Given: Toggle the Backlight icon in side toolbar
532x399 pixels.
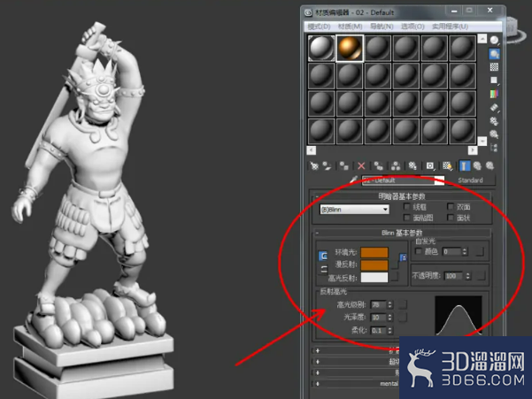Looking at the screenshot, I should (494, 54).
